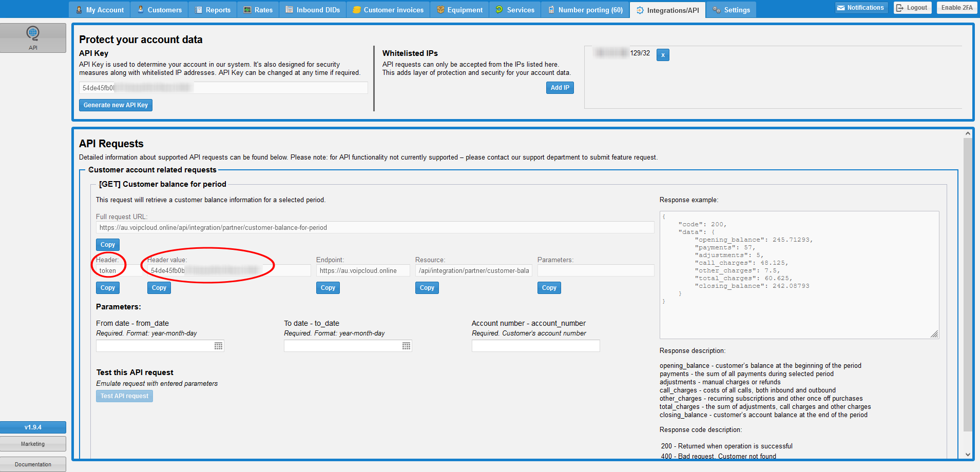980x472 pixels.
Task: Switch to the Reports tab
Action: 213,10
